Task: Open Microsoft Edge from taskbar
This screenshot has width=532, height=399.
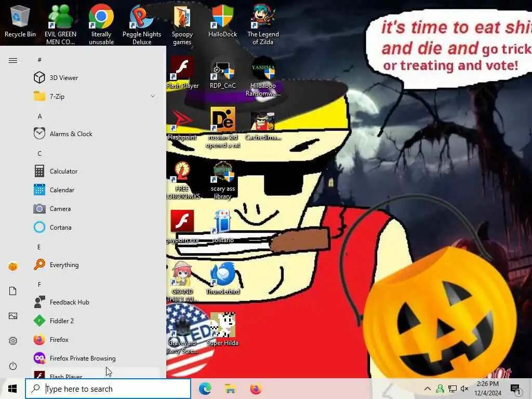Action: pos(205,389)
